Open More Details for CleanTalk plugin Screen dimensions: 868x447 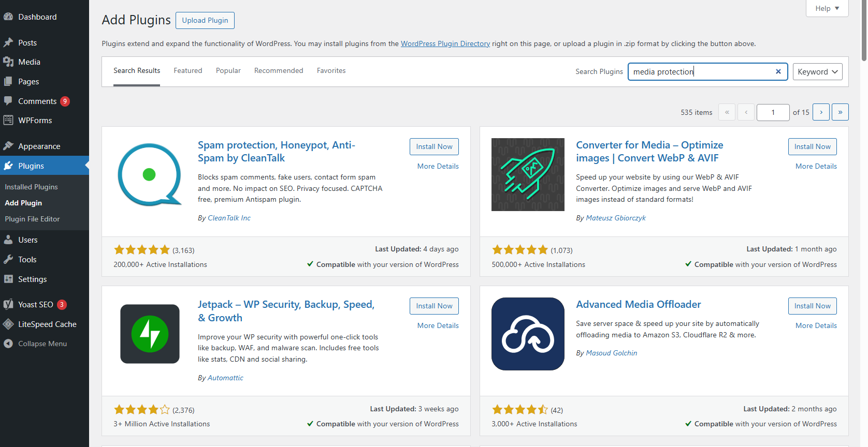438,166
